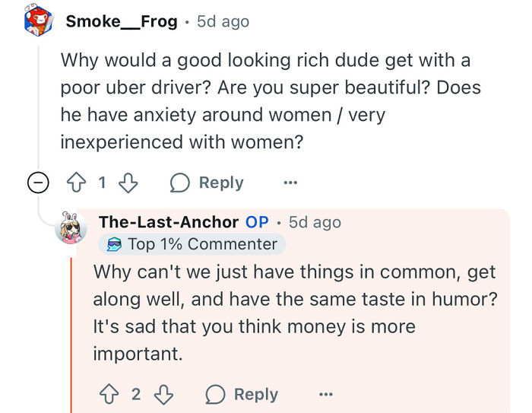Screen dimensions: 532x413
Task: Open more options on The-Last-Anchor's reply
Action: tap(325, 394)
